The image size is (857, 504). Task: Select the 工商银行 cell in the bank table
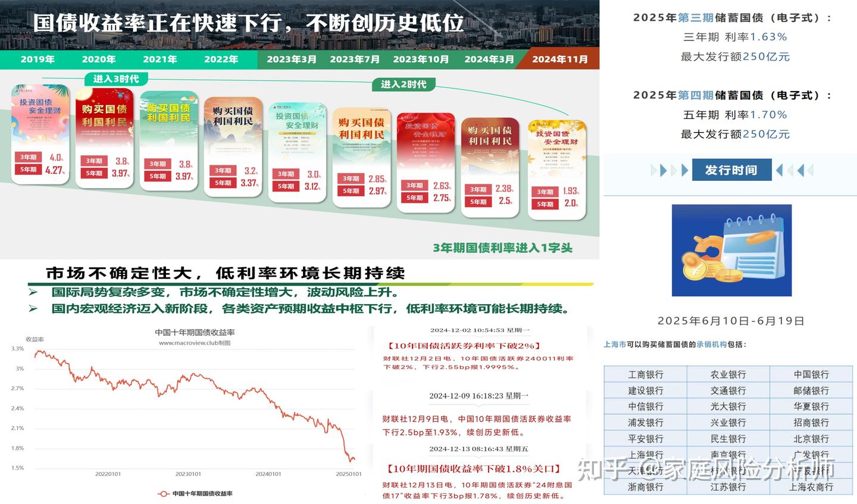647,374
